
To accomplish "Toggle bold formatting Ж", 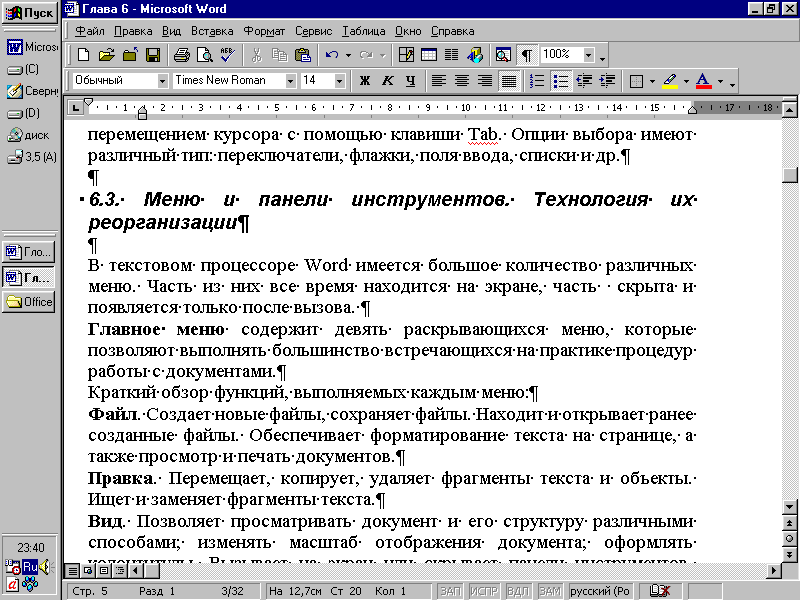I will tap(364, 81).
